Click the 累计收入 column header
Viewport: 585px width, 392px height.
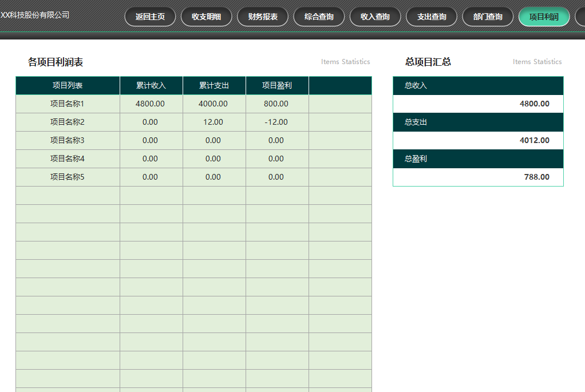tap(151, 86)
